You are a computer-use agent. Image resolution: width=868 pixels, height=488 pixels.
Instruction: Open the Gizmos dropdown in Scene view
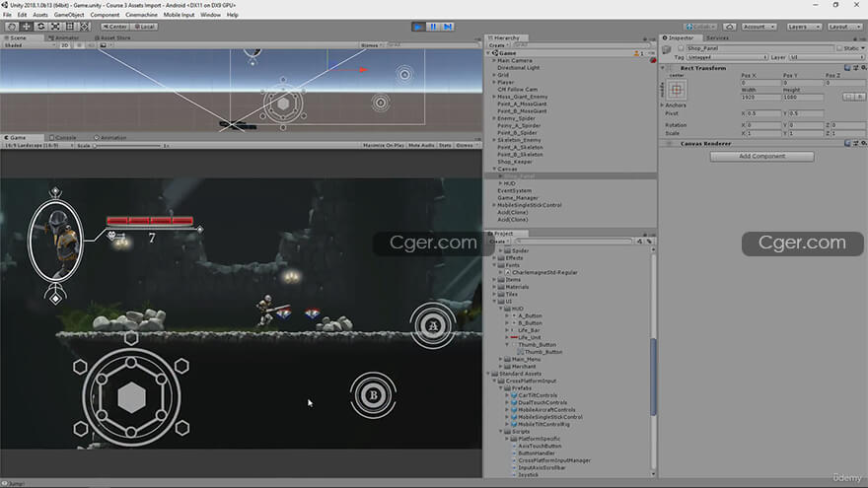click(x=372, y=45)
